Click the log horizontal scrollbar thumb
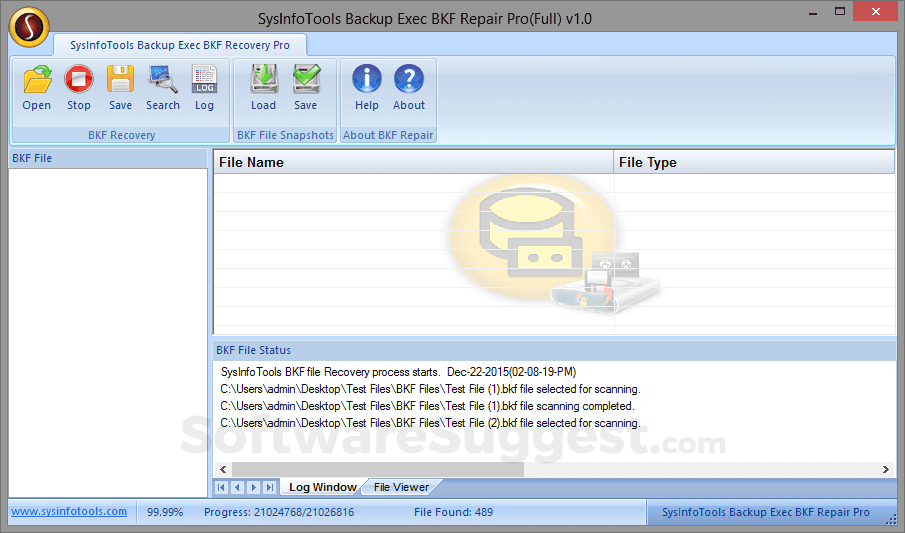The image size is (905, 533). [377, 469]
